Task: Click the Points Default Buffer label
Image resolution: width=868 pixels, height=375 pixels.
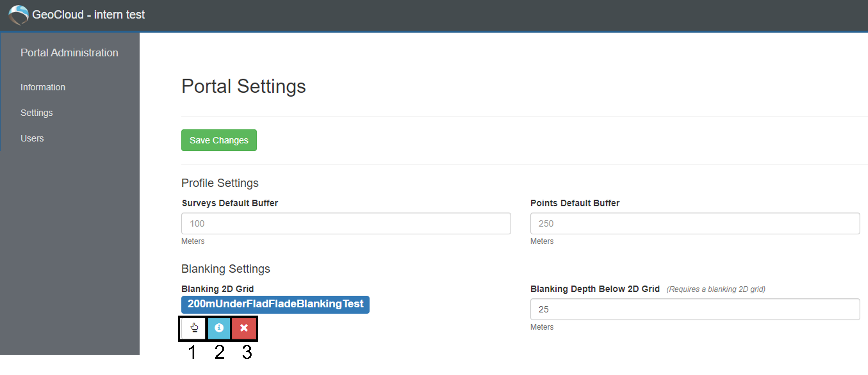Action: (575, 203)
